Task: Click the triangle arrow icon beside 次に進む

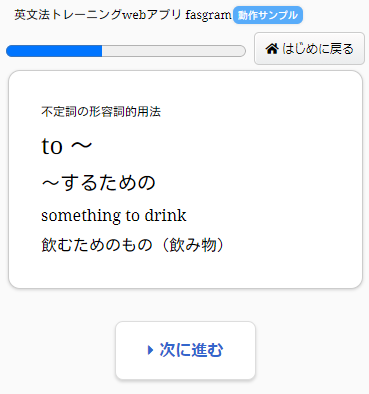Action: click(x=150, y=350)
